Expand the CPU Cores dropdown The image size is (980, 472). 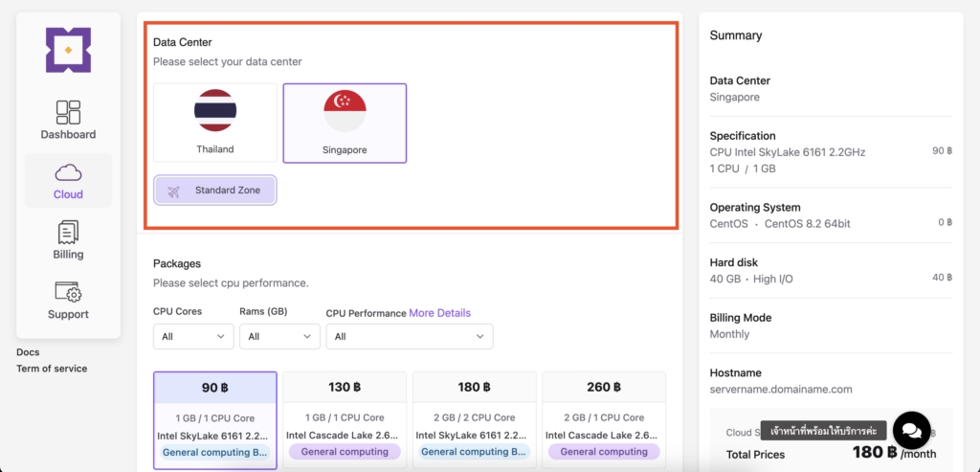coord(193,336)
